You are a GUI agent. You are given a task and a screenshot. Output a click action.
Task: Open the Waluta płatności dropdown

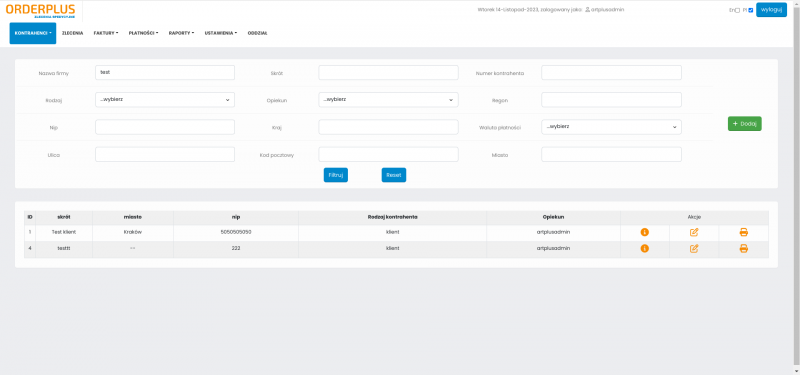tap(611, 127)
